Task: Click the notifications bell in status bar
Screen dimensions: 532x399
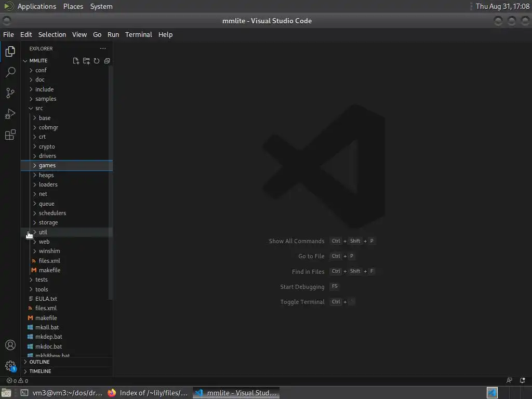Action: coord(523,380)
